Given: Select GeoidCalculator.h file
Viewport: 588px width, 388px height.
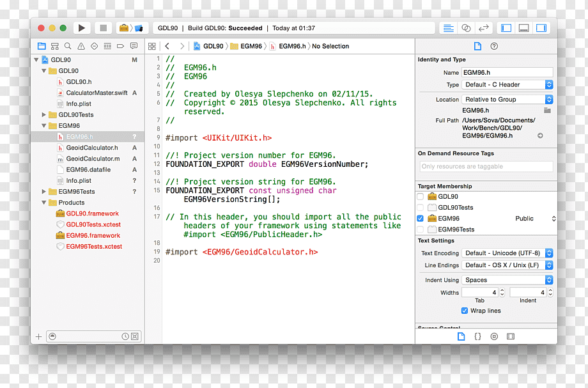Looking at the screenshot, I should pos(92,148).
